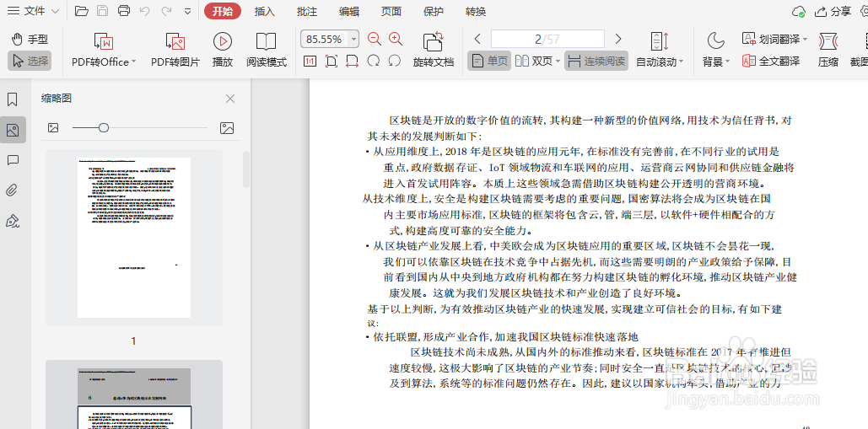The height and width of the screenshot is (429, 868).
Task: Click the save disk icon
Action: pyautogui.click(x=102, y=11)
